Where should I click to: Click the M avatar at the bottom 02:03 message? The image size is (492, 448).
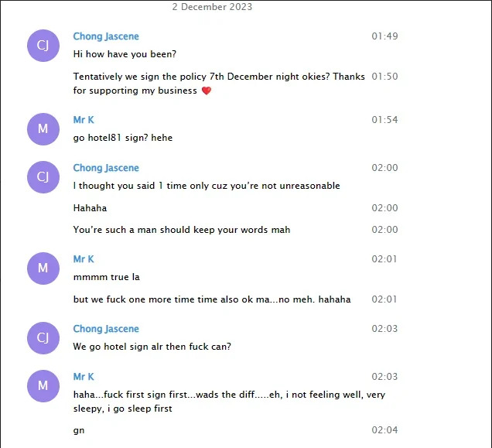43,386
